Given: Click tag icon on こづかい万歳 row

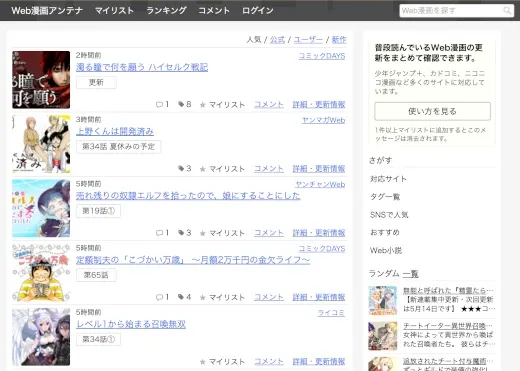Looking at the screenshot, I should (x=181, y=297).
